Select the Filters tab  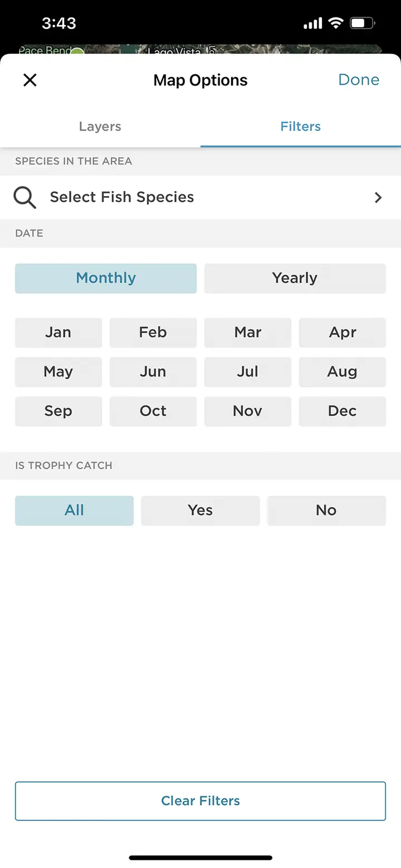click(x=301, y=126)
